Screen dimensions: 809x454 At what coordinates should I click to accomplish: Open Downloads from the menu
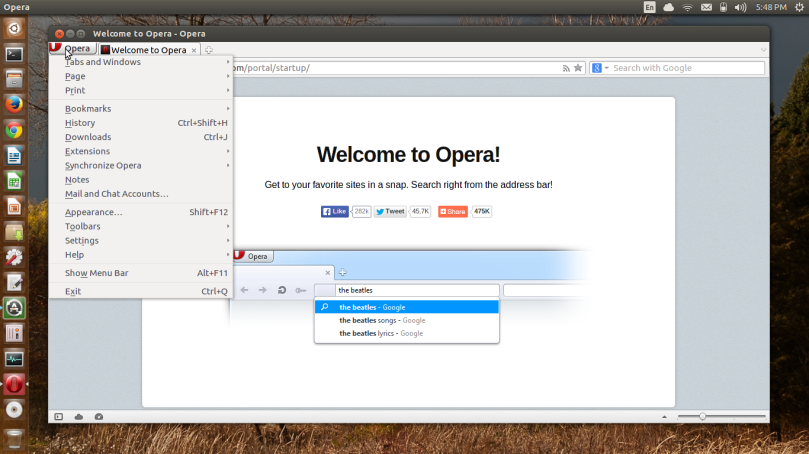click(141, 137)
